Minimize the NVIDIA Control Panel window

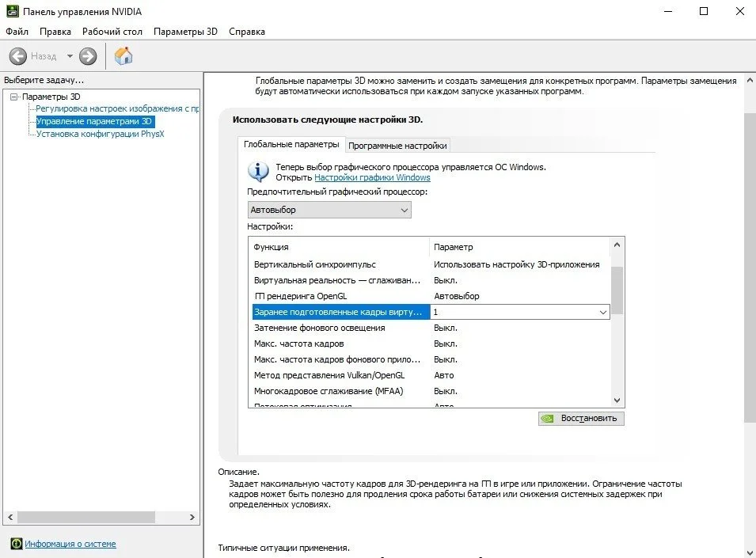click(668, 11)
